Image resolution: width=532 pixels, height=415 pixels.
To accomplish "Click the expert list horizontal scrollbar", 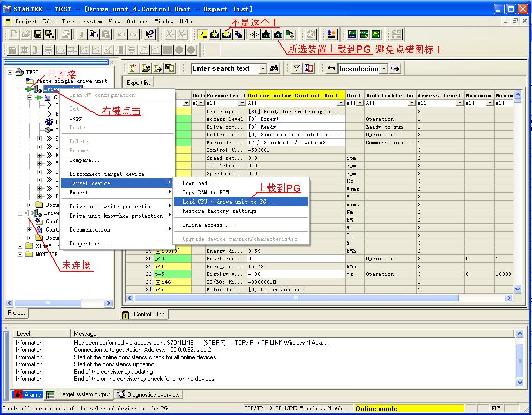I will click(x=296, y=298).
